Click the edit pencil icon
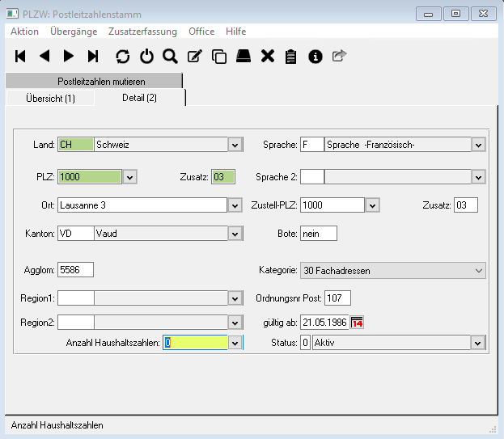 [x=194, y=56]
